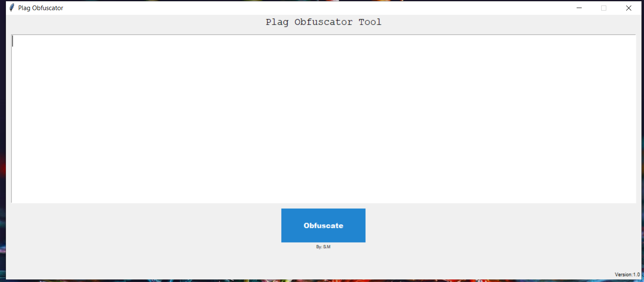Image resolution: width=644 pixels, height=282 pixels.
Task: Minimize the Plag Obfuscator window
Action: click(579, 8)
